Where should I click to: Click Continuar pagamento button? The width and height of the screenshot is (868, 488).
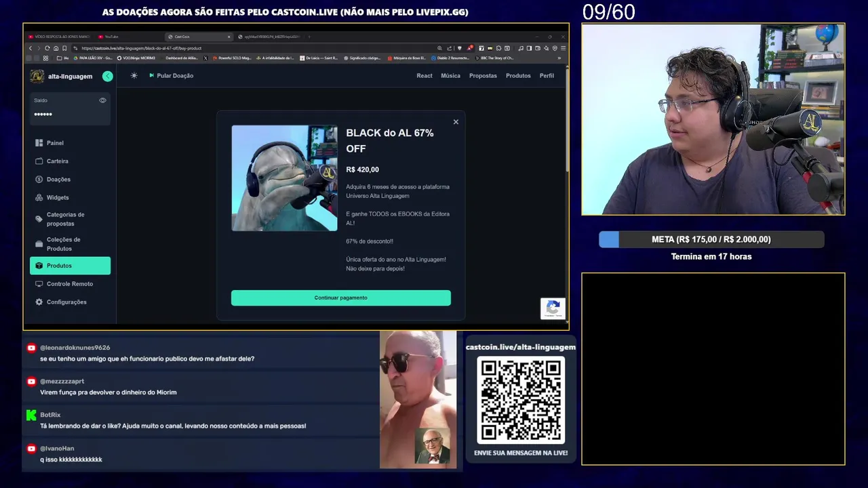(340, 298)
